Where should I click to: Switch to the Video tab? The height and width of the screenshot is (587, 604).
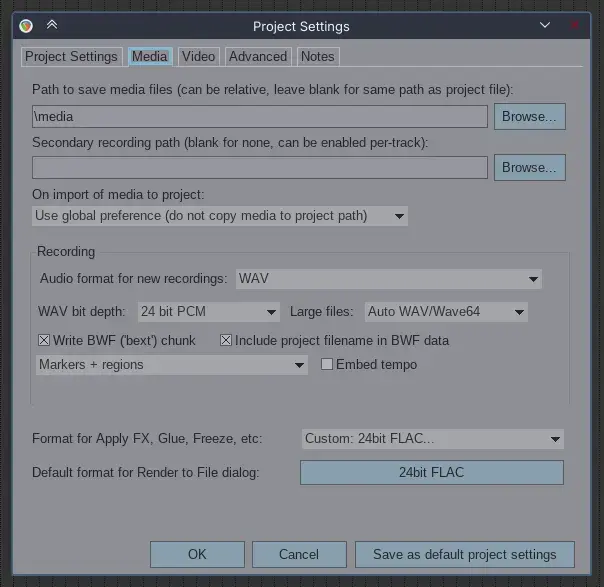click(198, 57)
